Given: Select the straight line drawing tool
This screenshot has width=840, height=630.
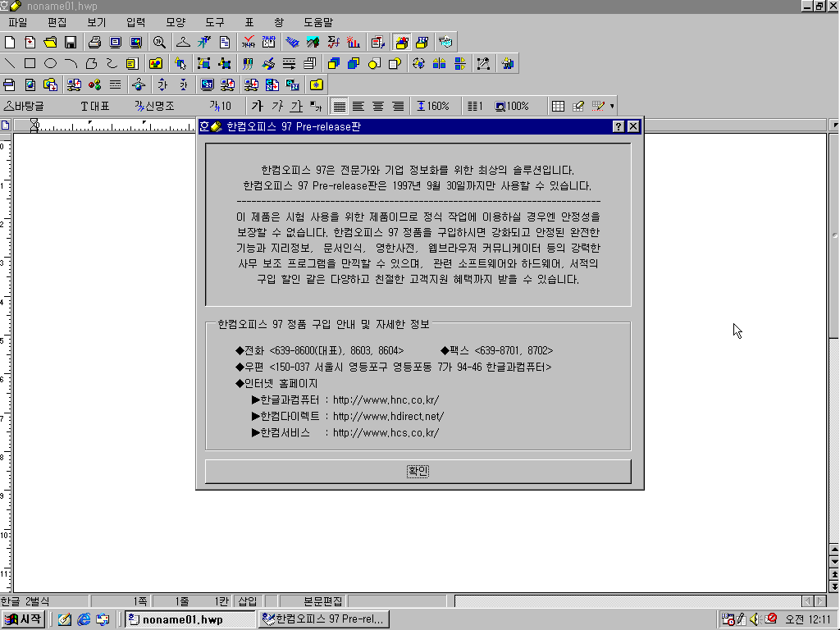Looking at the screenshot, I should pyautogui.click(x=10, y=64).
